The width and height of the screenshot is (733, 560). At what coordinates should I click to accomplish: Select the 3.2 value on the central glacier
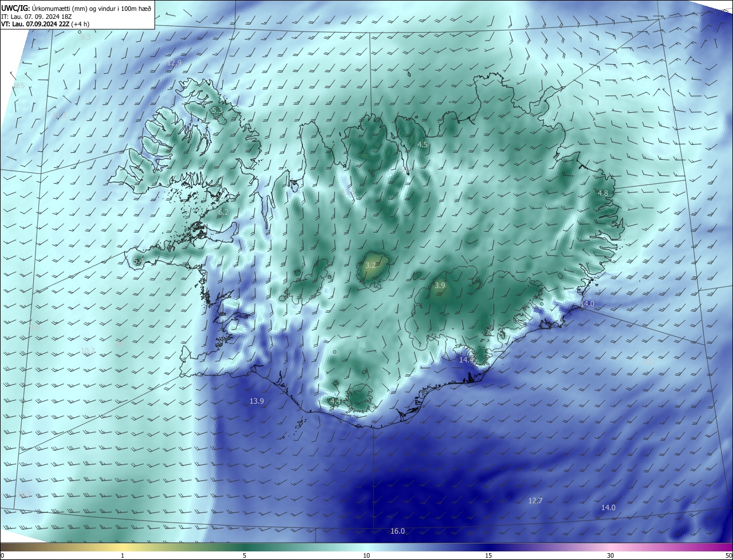[371, 266]
